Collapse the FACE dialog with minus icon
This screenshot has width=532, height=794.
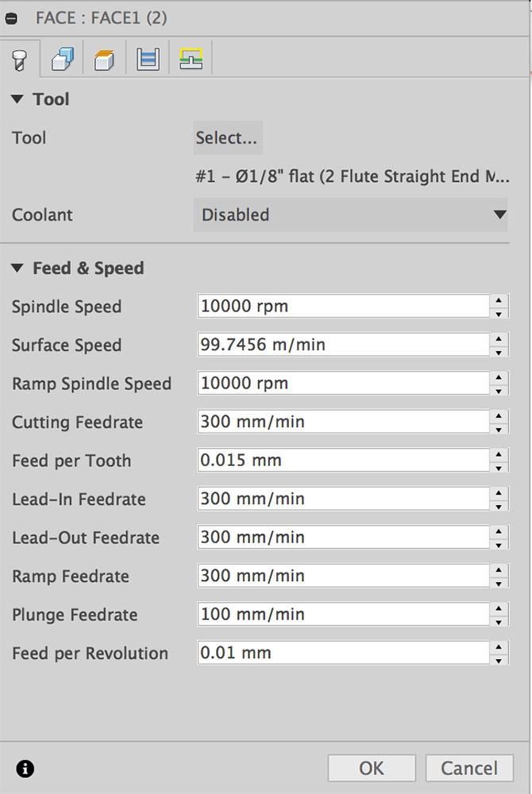click(12, 18)
